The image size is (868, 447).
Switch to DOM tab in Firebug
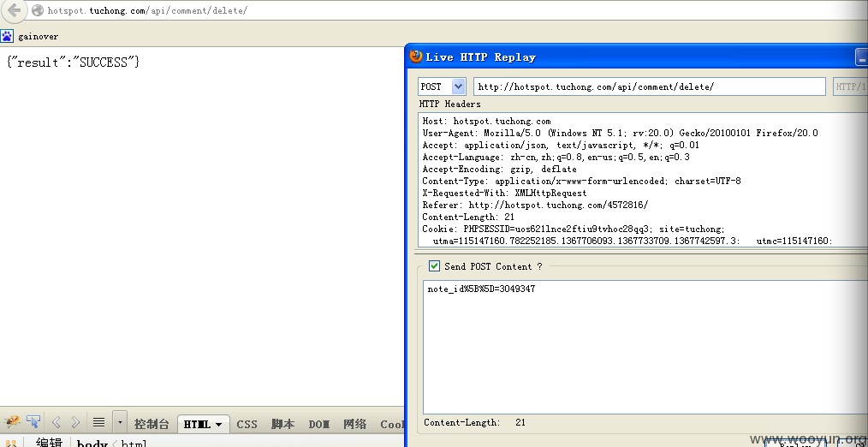point(318,424)
